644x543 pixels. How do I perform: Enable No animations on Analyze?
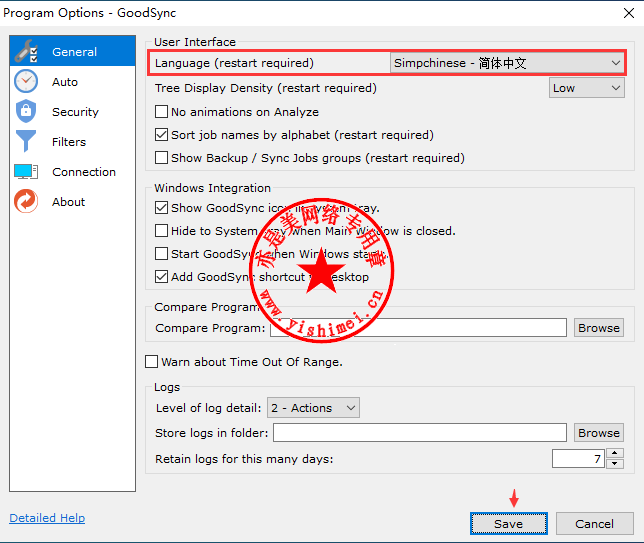point(161,112)
